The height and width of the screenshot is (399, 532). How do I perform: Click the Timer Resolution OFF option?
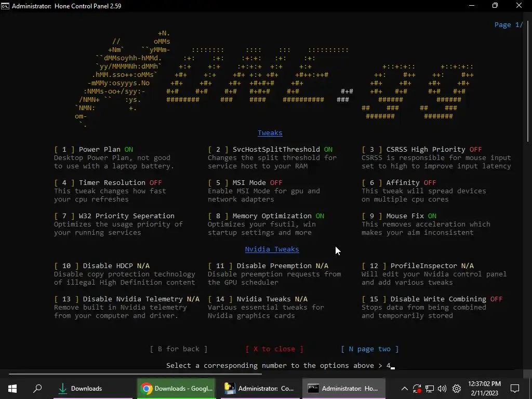coord(108,182)
